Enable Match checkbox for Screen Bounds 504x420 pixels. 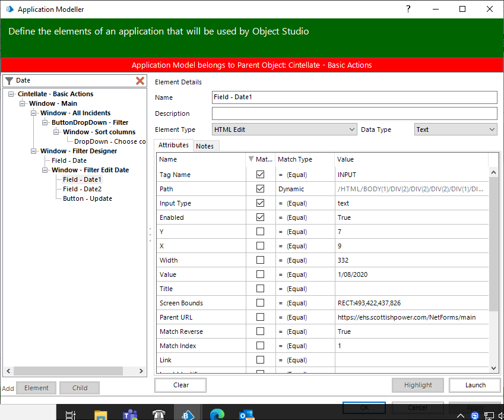(x=260, y=303)
